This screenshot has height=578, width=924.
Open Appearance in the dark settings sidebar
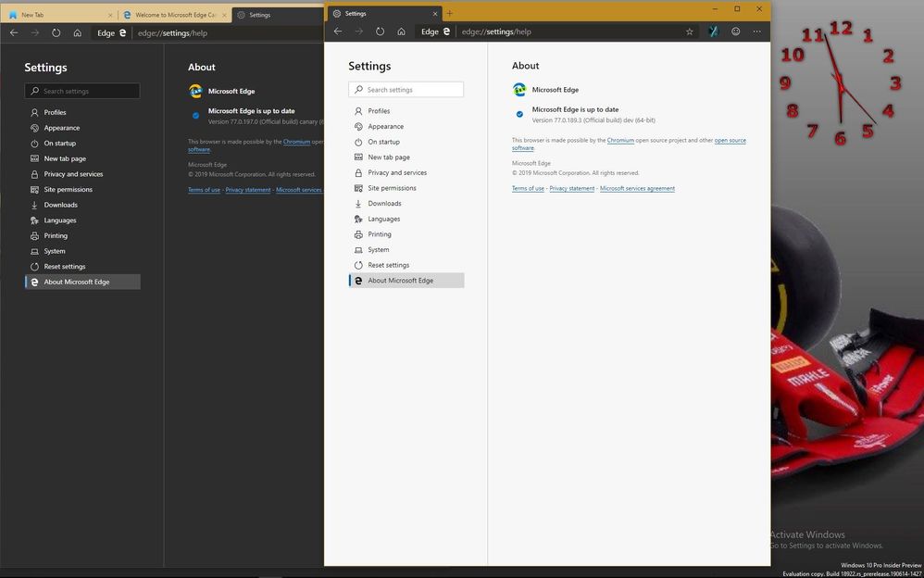point(82,128)
